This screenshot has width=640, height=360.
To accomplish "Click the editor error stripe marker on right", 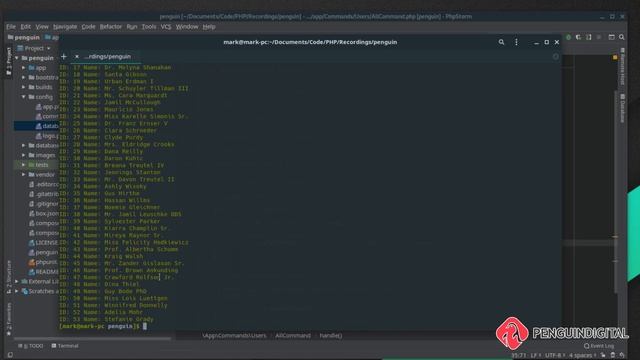I will click(615, 237).
